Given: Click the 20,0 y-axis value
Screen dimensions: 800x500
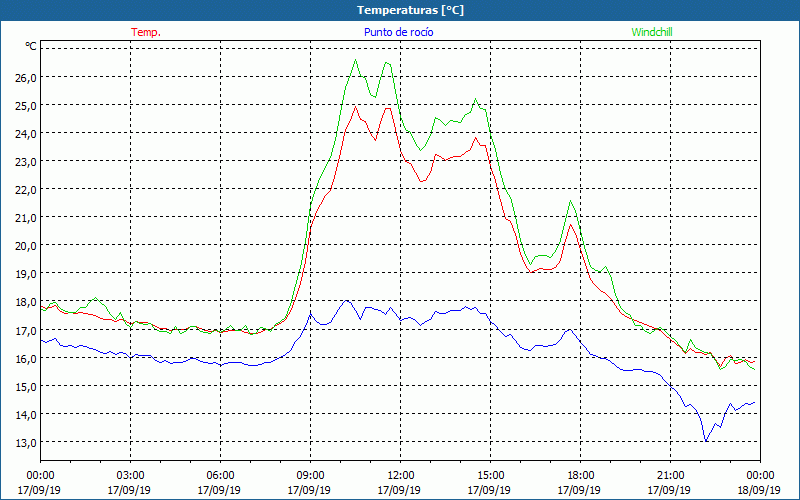Looking at the screenshot, I should click(27, 246).
